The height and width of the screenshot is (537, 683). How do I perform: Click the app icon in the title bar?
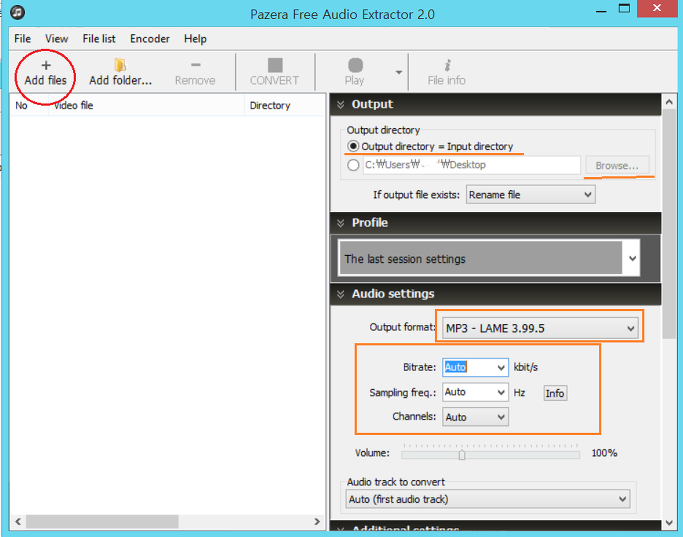click(17, 12)
